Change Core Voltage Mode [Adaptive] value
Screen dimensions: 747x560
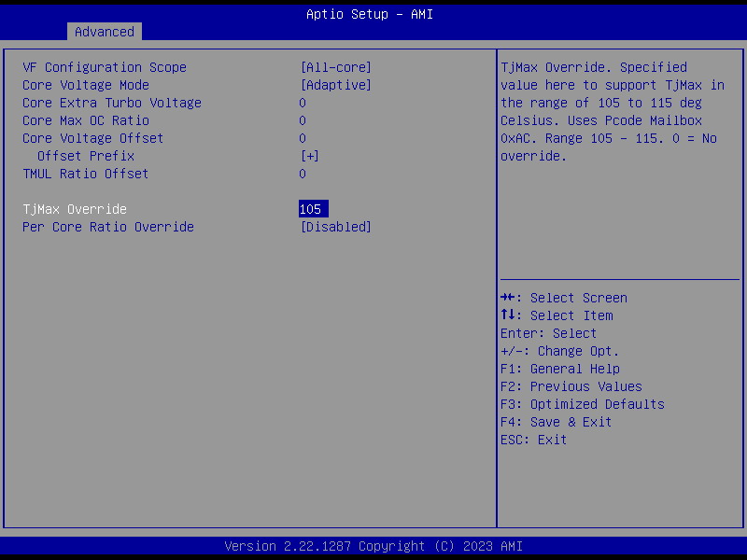pyautogui.click(x=336, y=85)
